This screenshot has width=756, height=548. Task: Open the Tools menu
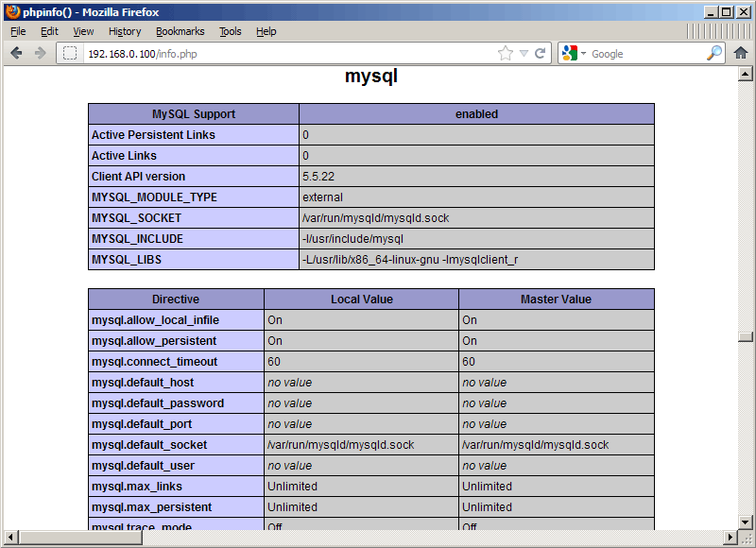(x=230, y=31)
